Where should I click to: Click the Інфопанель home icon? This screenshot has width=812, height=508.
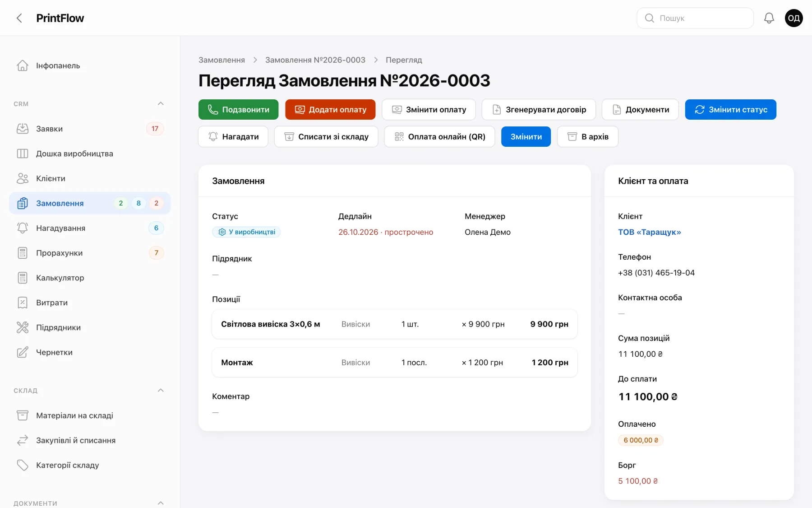tap(23, 65)
